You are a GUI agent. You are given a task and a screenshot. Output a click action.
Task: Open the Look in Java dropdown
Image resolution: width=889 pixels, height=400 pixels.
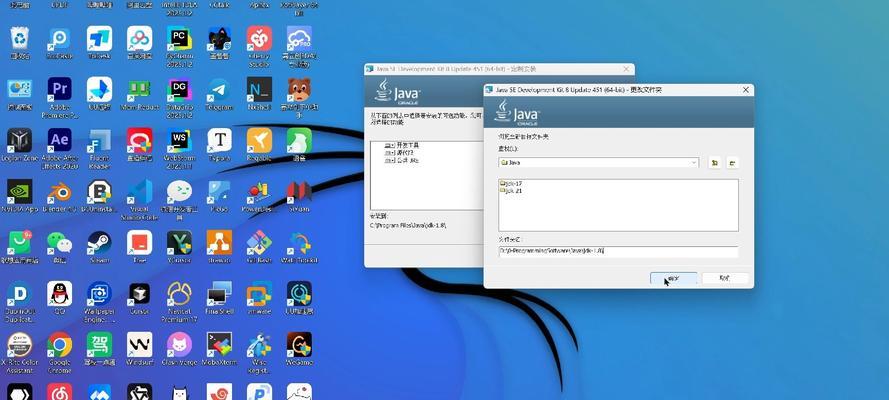(x=599, y=163)
